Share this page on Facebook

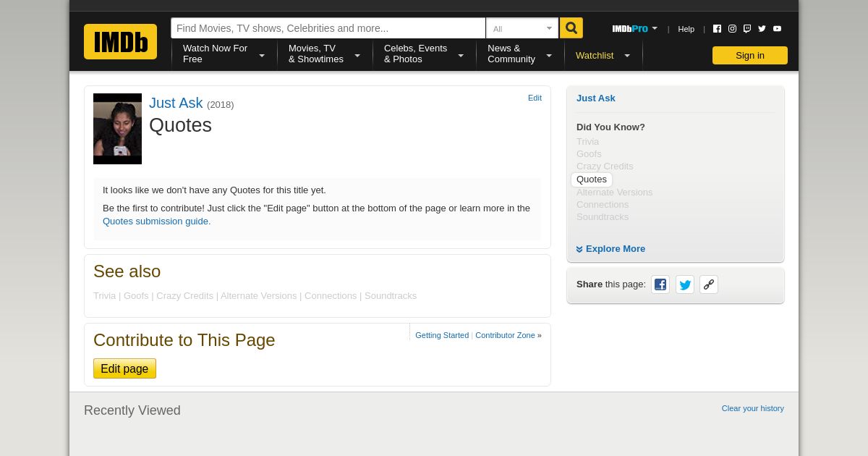[660, 284]
